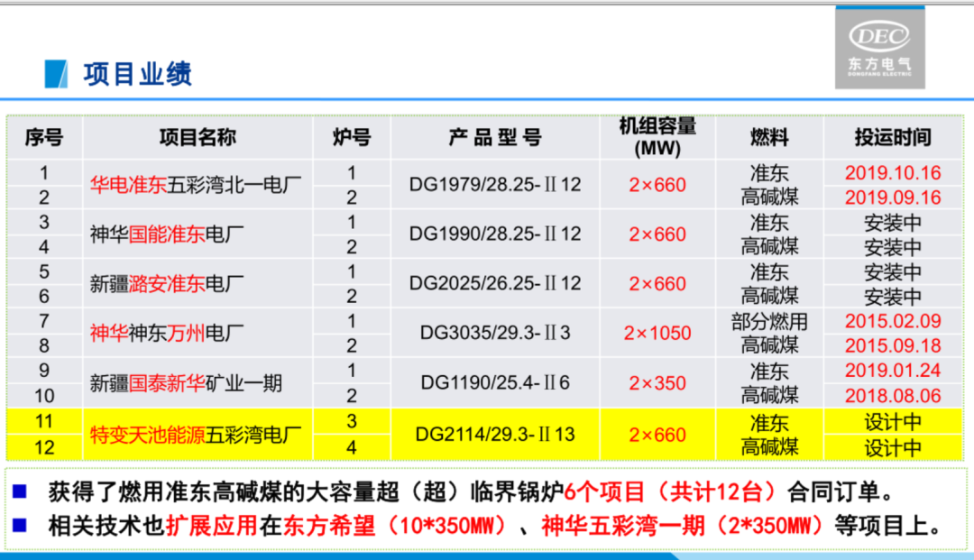Select capacity value 2×1050
Viewport: 974px width, 560px height.
click(657, 334)
